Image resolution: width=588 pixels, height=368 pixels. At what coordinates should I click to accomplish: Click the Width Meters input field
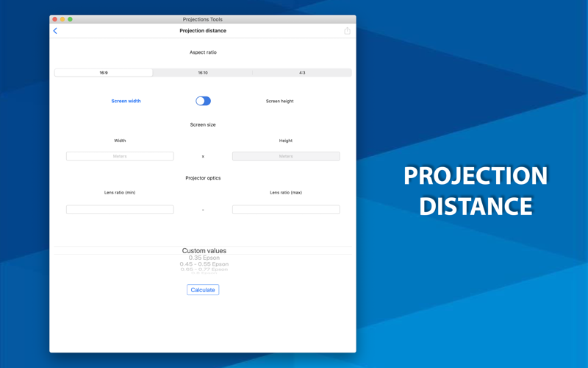(x=120, y=156)
